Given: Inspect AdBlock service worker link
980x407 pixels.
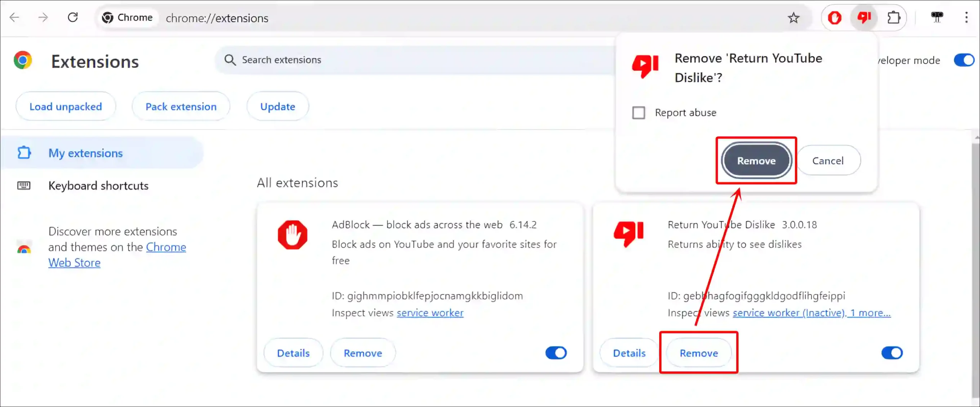Looking at the screenshot, I should click(430, 313).
